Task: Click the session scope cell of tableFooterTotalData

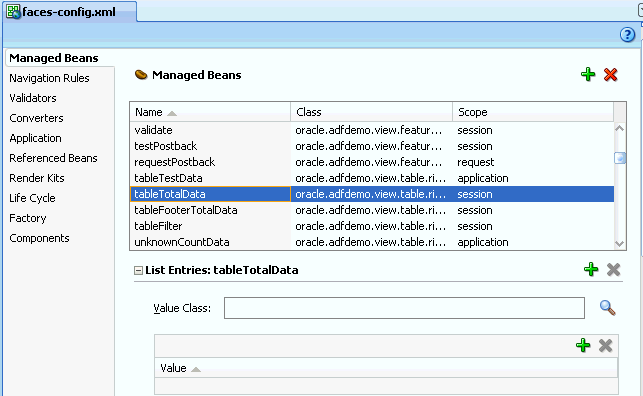Action: [533, 210]
